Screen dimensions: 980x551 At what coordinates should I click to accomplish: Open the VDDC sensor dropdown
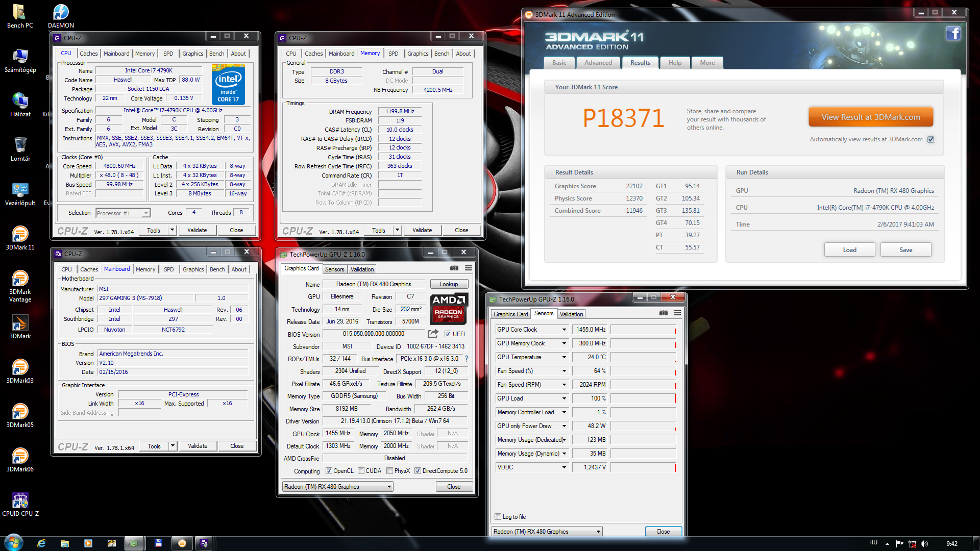click(564, 467)
